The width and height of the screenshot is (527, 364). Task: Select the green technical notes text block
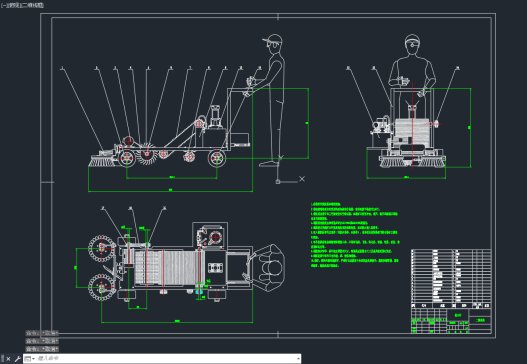355,235
